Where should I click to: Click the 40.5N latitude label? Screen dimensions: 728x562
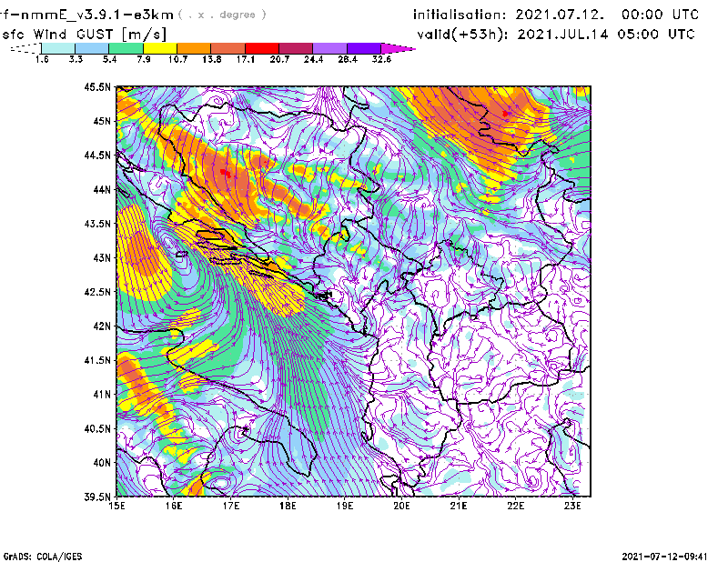point(97,429)
